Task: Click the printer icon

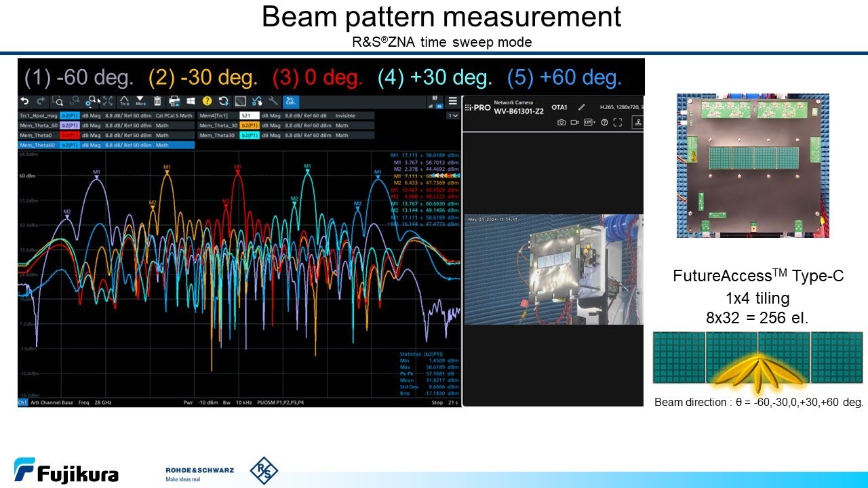Action: [x=174, y=101]
